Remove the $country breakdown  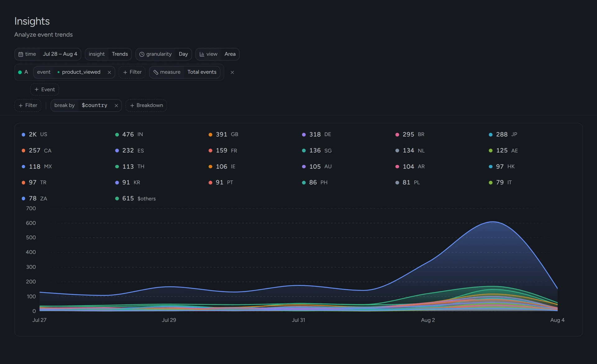[x=116, y=106]
